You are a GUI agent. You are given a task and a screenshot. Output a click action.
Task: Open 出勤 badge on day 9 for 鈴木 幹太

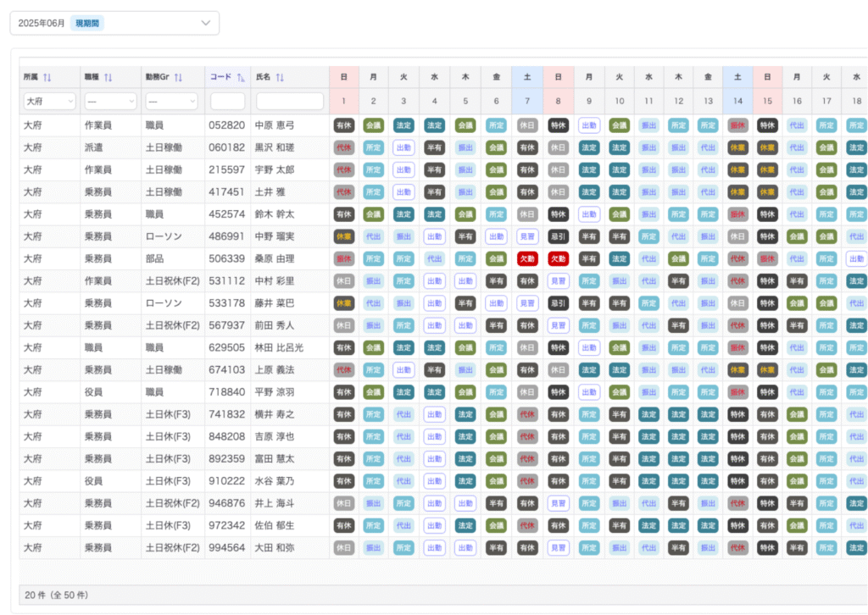pos(589,214)
